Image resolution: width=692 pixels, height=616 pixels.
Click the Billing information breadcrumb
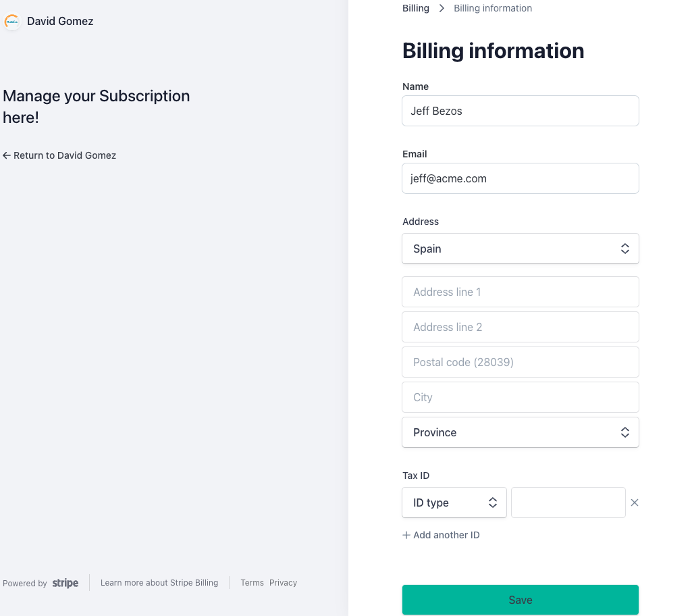493,9
